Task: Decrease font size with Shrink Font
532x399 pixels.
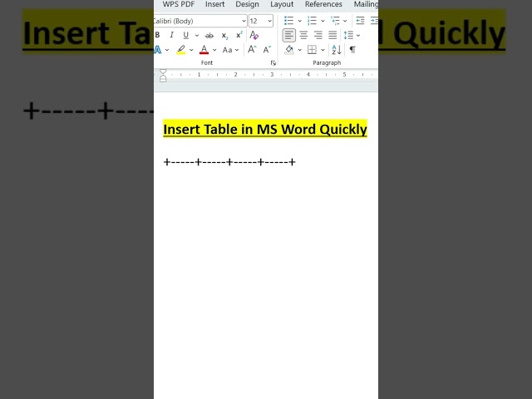Action: tap(267, 50)
